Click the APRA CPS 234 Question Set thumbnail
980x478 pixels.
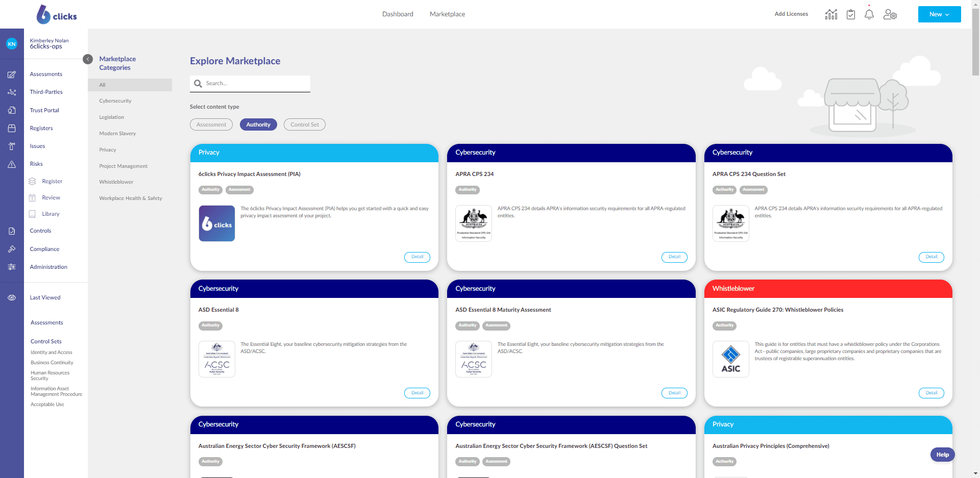[x=731, y=223]
